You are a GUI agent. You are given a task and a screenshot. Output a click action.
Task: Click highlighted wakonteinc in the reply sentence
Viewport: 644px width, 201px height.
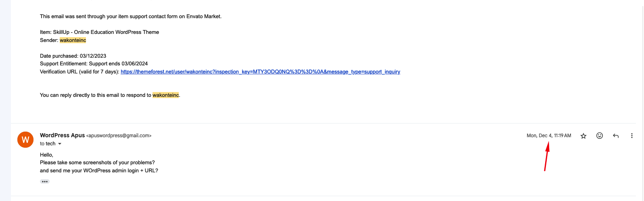click(165, 95)
